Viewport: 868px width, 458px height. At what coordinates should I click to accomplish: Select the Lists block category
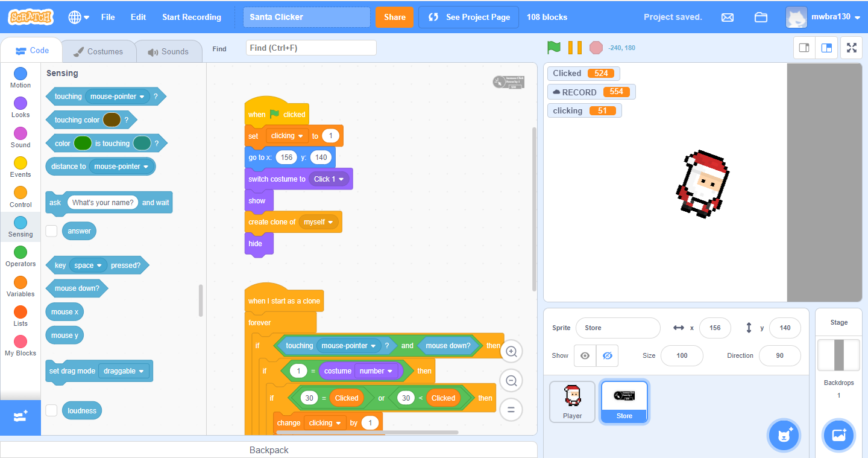pyautogui.click(x=20, y=316)
